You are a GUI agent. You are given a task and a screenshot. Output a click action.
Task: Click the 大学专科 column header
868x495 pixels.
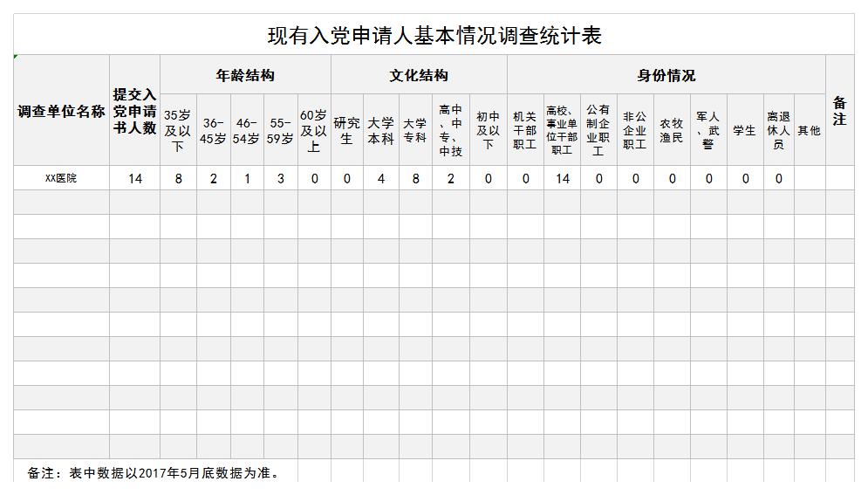(415, 130)
